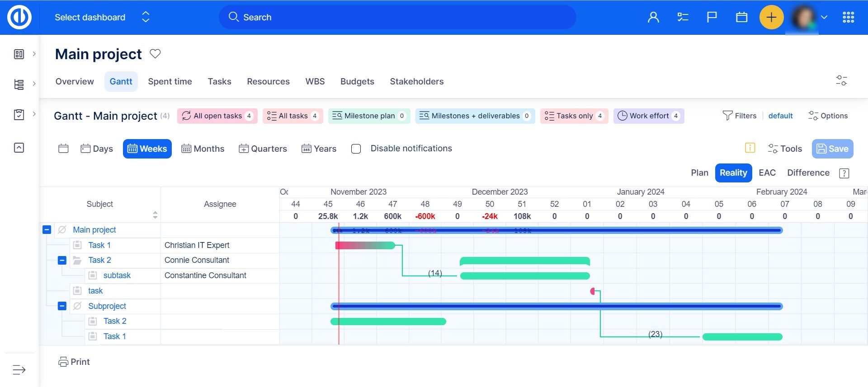
Task: Set the timeline zoom to Months
Action: click(x=203, y=149)
